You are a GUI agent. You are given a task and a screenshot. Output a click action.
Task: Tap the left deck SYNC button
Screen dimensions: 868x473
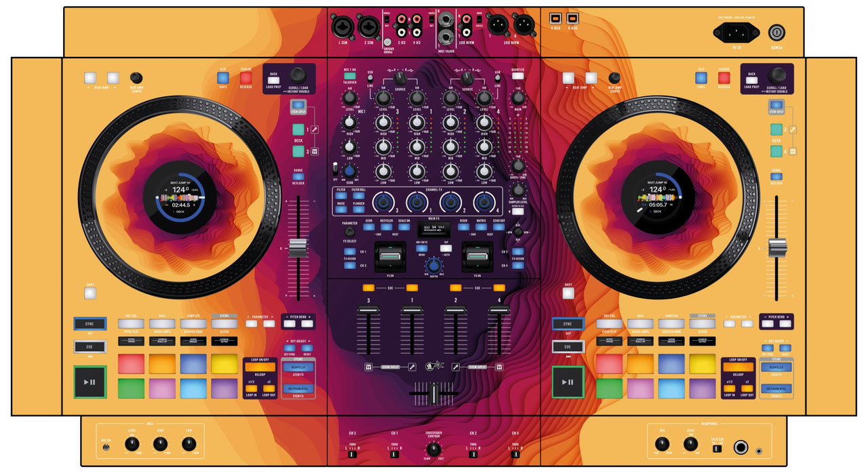pyautogui.click(x=90, y=324)
